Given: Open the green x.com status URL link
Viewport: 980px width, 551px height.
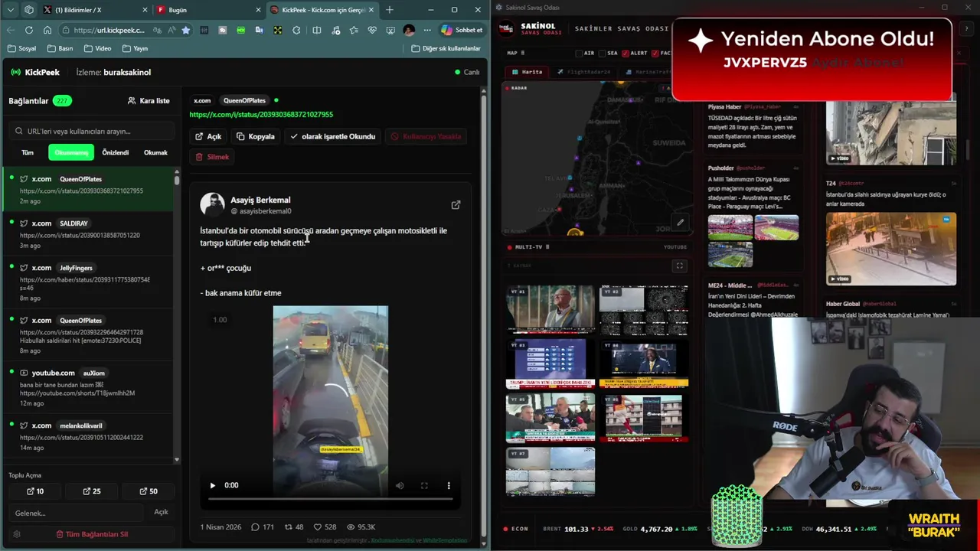Looking at the screenshot, I should click(x=261, y=114).
